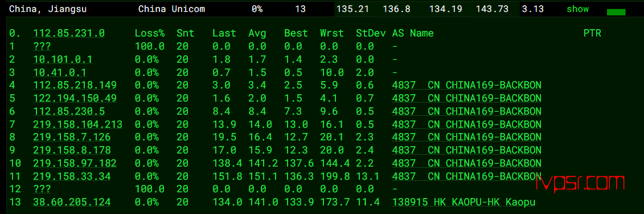Click summary value 134.19
The width and height of the screenshot is (644, 214).
click(446, 9)
